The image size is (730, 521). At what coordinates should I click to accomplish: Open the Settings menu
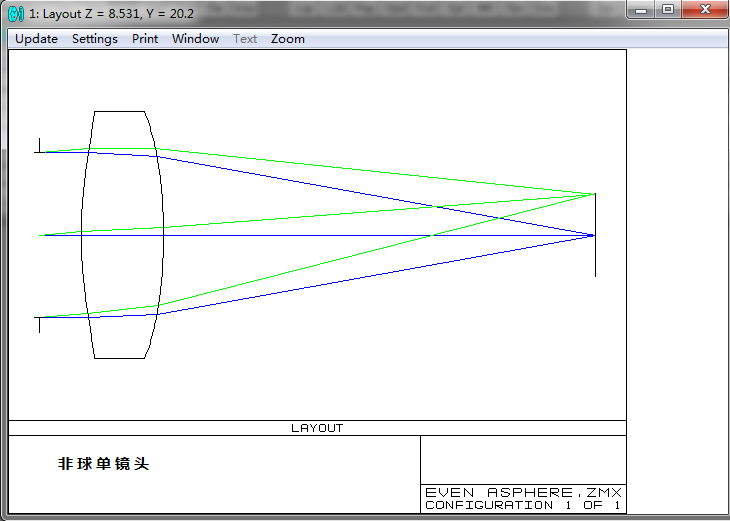click(x=94, y=39)
